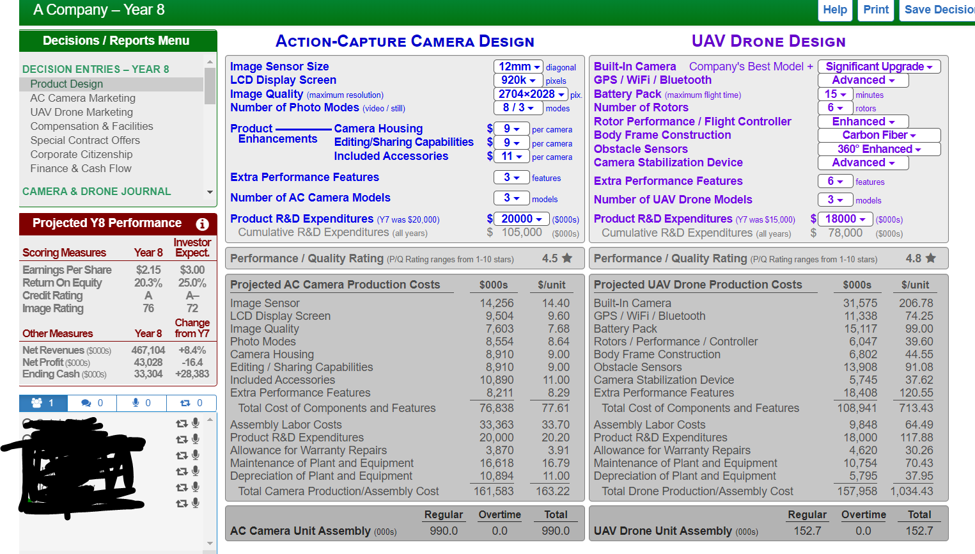Open the Number of UAV Drone Models dropdown
This screenshot has width=975, height=554.
pyautogui.click(x=835, y=200)
